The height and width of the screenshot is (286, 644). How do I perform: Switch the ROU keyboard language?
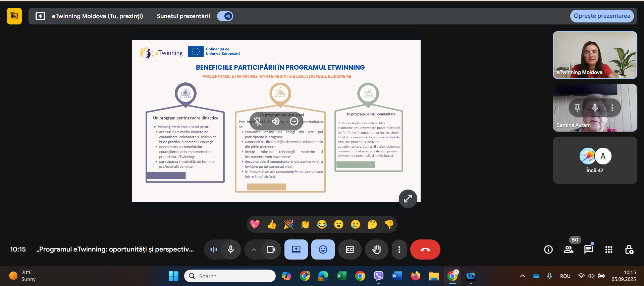565,276
